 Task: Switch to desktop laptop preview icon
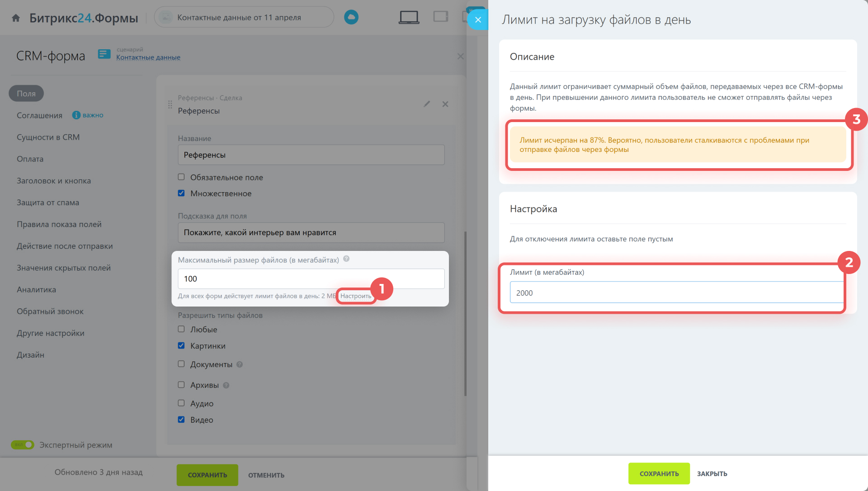[x=409, y=17]
